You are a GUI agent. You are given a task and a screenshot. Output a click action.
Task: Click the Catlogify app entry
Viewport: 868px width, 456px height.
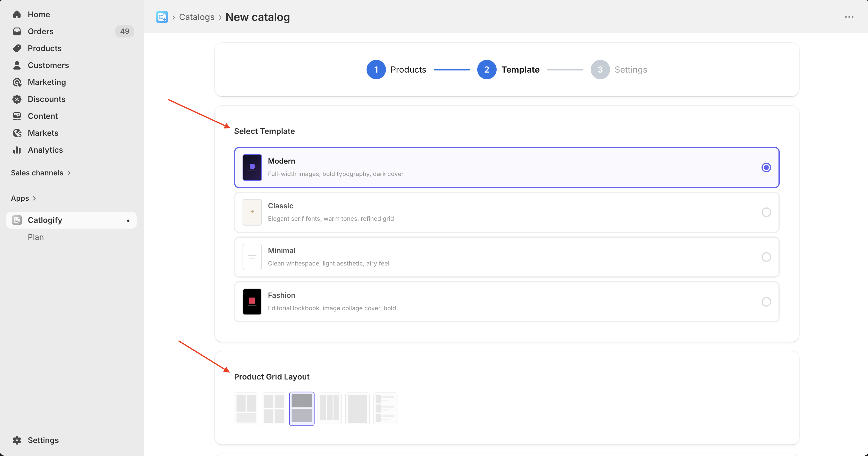[71, 220]
